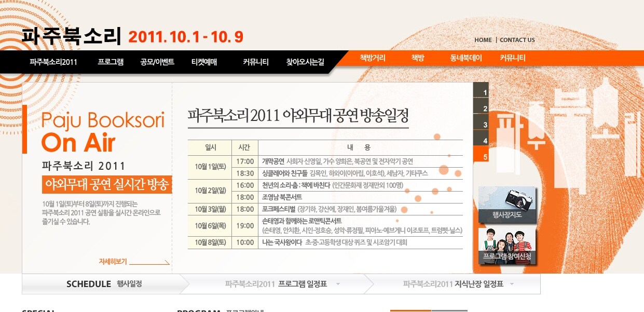Click the 18:30 time cell
Viewport: 644px width, 312px height.
click(245, 173)
